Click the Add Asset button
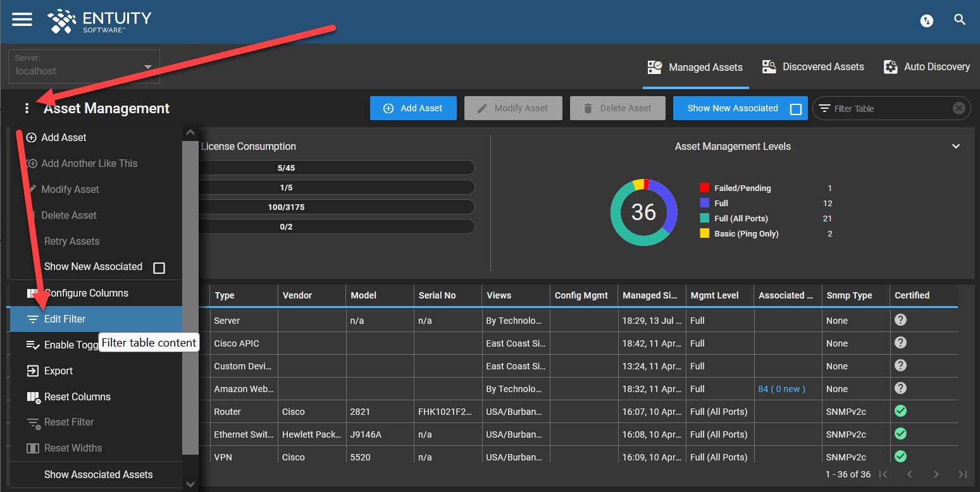The width and height of the screenshot is (980, 492). (x=413, y=108)
